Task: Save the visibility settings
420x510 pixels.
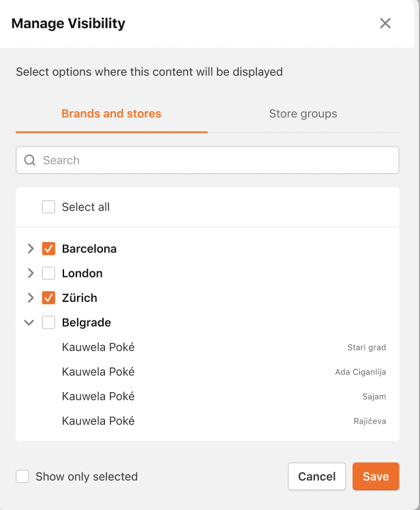Action: 376,476
